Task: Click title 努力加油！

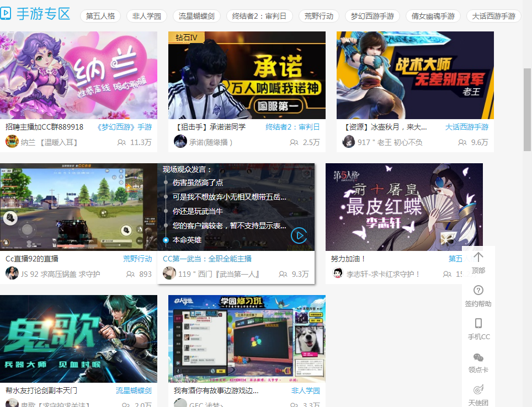Action: coord(349,259)
